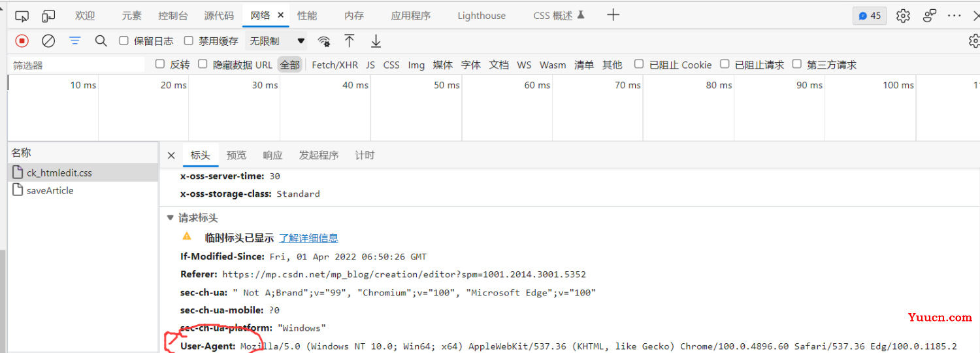This screenshot has width=980, height=353.
Task: Stop recording network log
Action: point(22,41)
